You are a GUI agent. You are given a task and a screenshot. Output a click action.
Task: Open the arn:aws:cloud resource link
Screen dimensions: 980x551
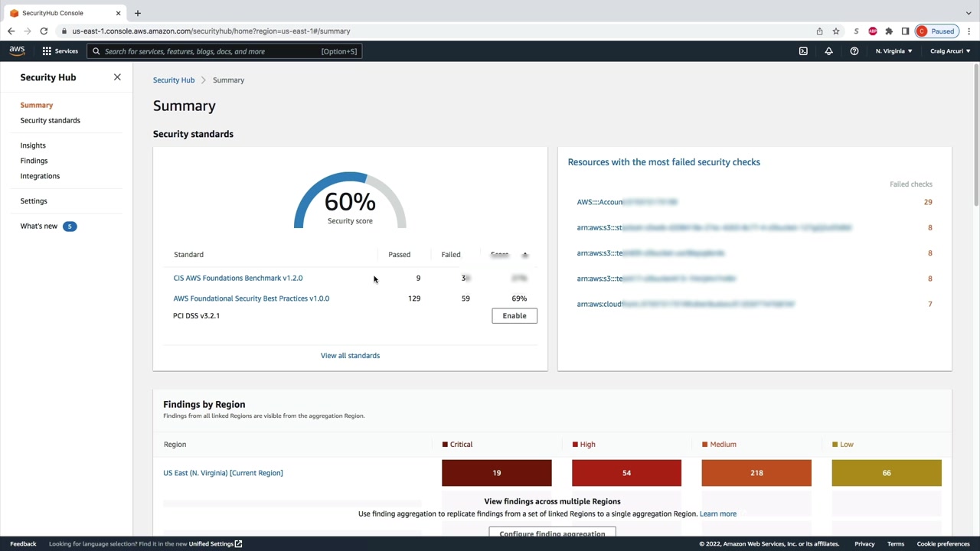click(686, 305)
